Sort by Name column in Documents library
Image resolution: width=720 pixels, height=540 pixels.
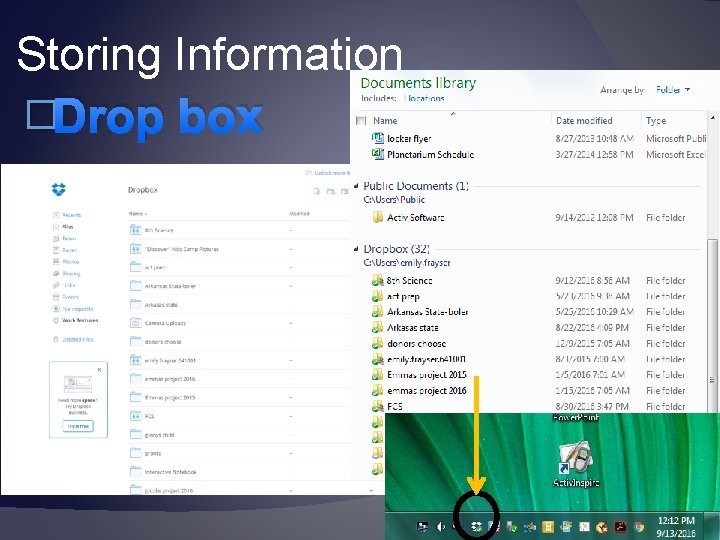pos(385,121)
